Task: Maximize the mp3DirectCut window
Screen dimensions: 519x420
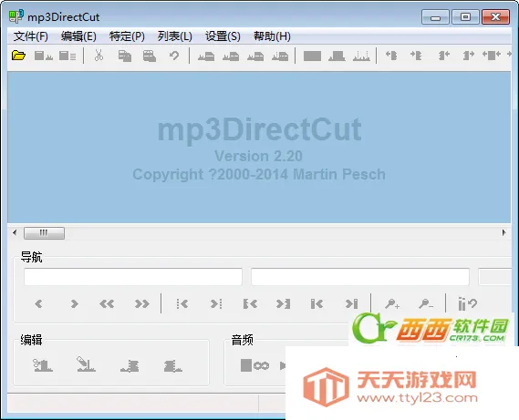Action: click(x=465, y=17)
